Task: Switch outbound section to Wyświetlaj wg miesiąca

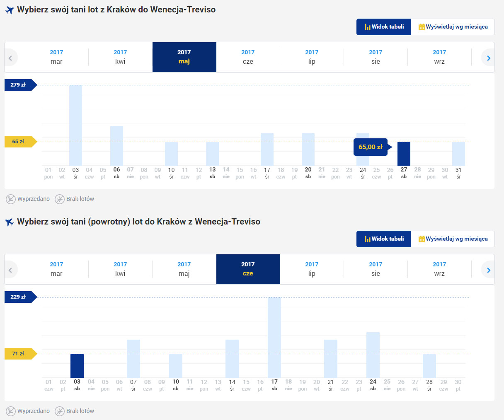Action: pyautogui.click(x=453, y=27)
